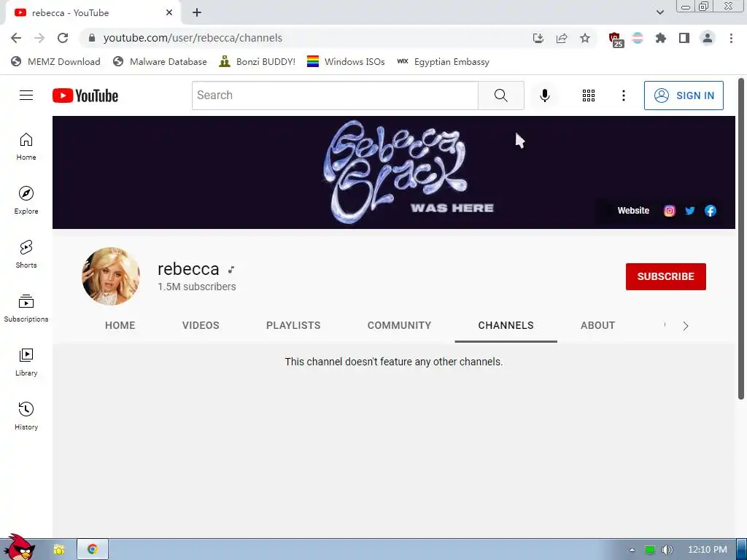Click the YouTube search input field
This screenshot has width=747, height=560.
click(x=335, y=96)
